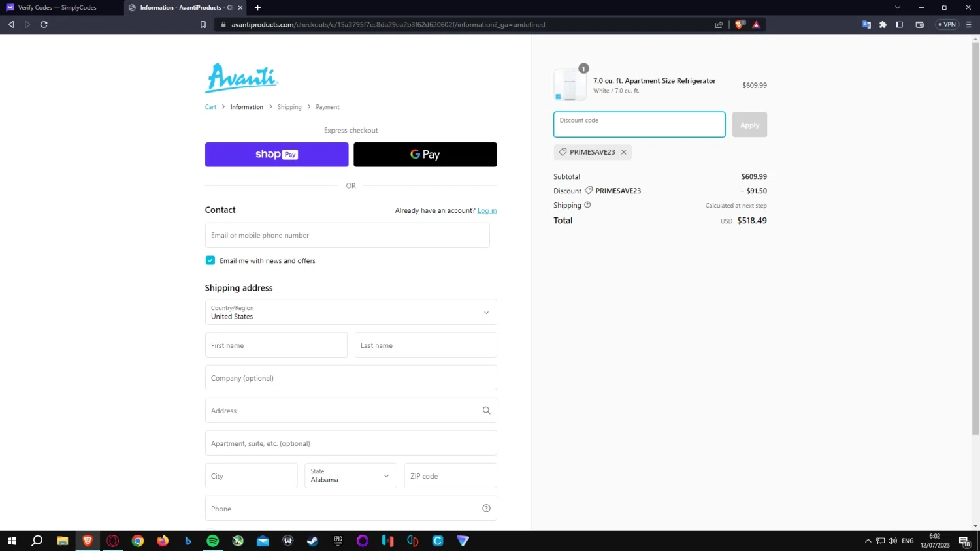This screenshot has width=980, height=551.
Task: Open the Brave Wallet
Action: coord(919,25)
